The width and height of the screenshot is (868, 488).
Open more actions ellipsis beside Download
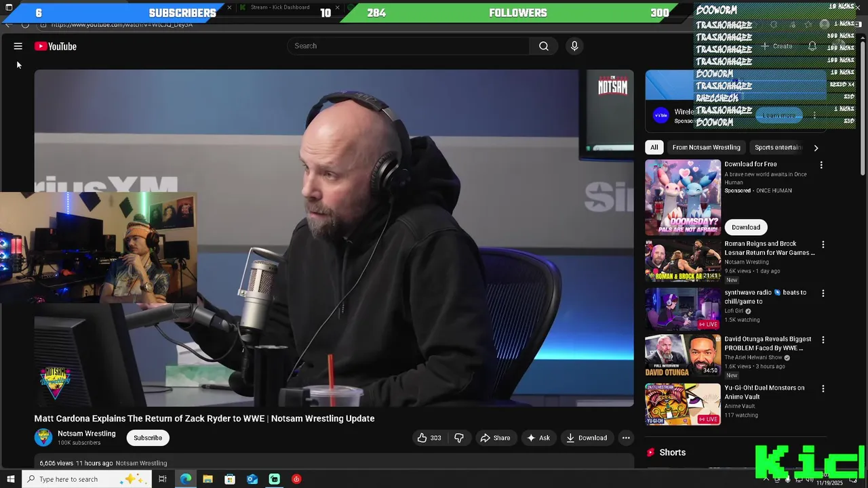pos(626,438)
